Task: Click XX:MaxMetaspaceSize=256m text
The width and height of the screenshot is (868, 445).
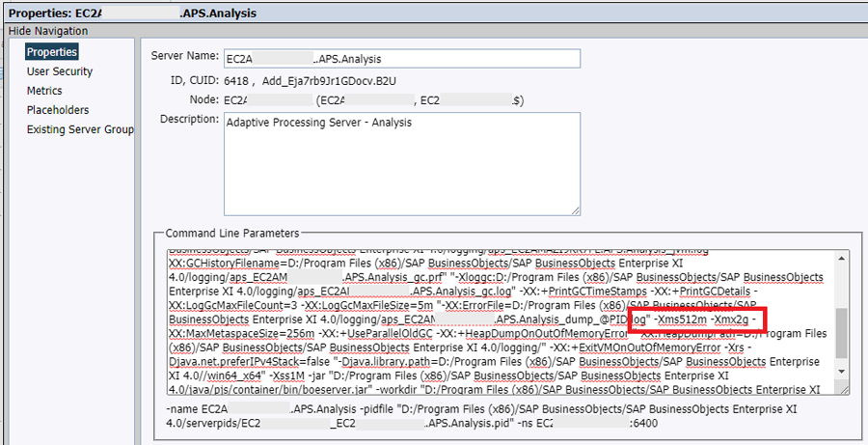Action: click(x=242, y=334)
